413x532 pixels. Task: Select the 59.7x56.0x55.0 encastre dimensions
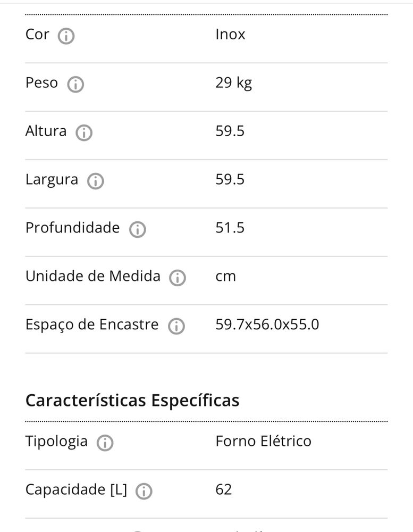tap(267, 325)
